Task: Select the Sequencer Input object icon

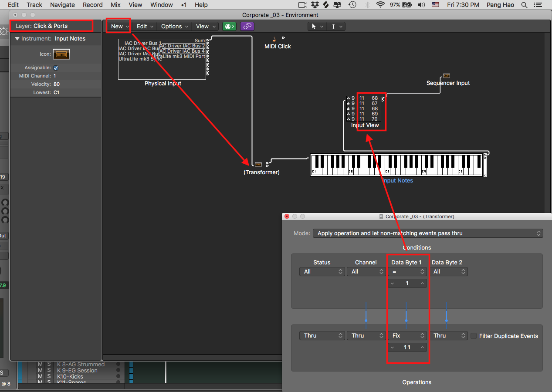Action: 447,76
